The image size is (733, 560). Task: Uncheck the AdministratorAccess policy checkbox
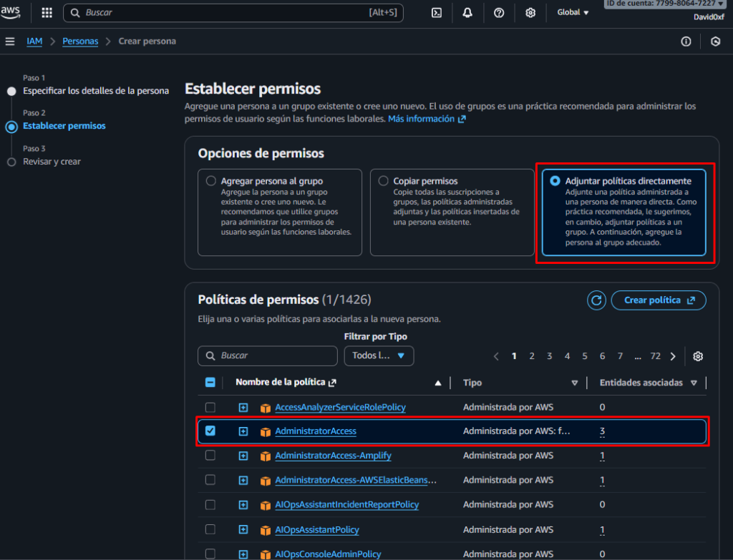coord(210,431)
